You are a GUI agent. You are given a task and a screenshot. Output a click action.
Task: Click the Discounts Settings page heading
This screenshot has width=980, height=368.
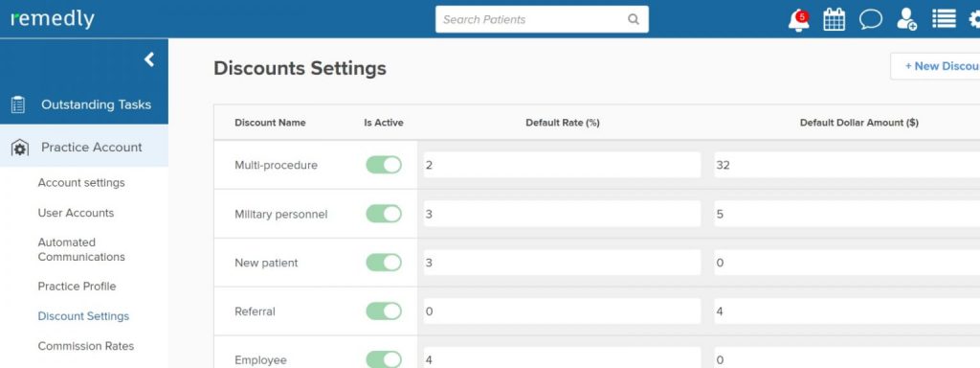(x=300, y=68)
